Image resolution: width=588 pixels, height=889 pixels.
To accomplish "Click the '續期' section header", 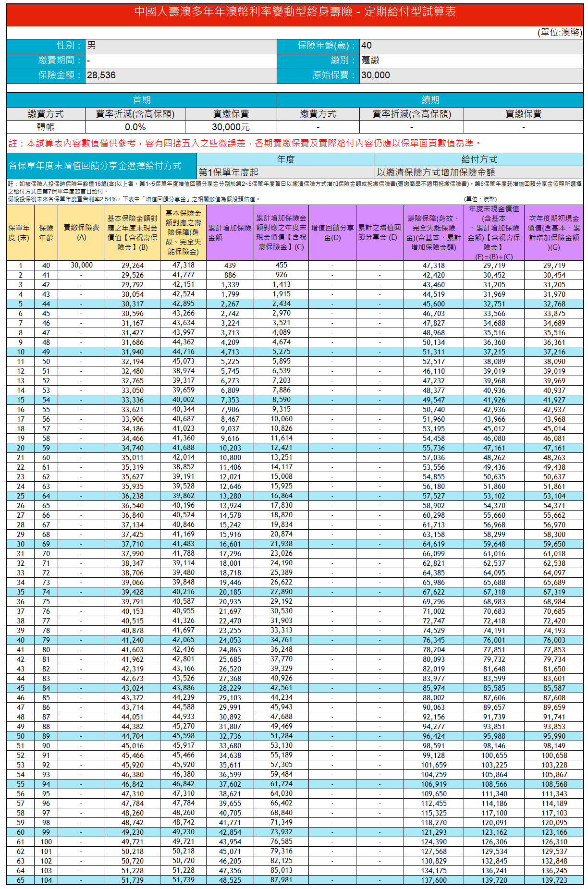I will [430, 100].
